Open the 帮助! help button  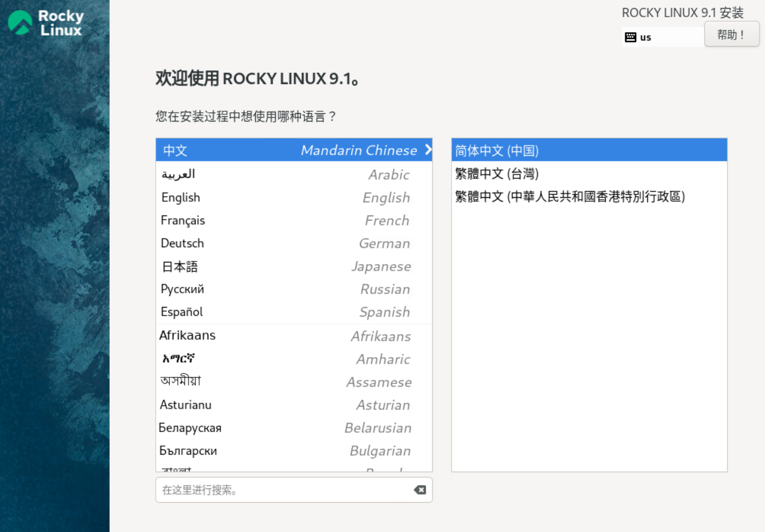(x=732, y=34)
